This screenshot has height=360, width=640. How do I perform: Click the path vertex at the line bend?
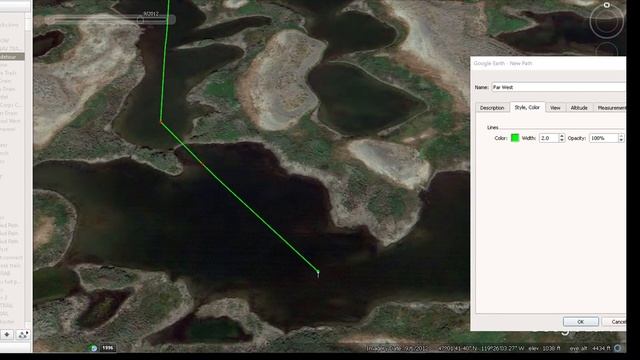coord(161,122)
